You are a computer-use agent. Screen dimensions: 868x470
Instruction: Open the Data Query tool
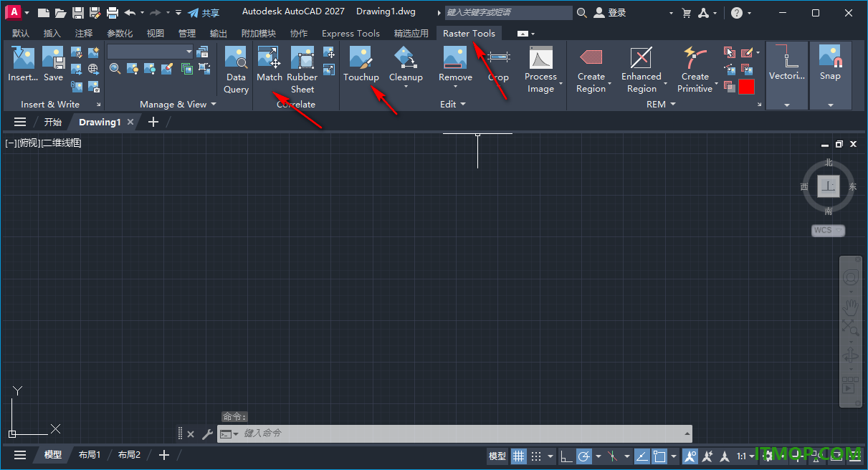coord(236,69)
